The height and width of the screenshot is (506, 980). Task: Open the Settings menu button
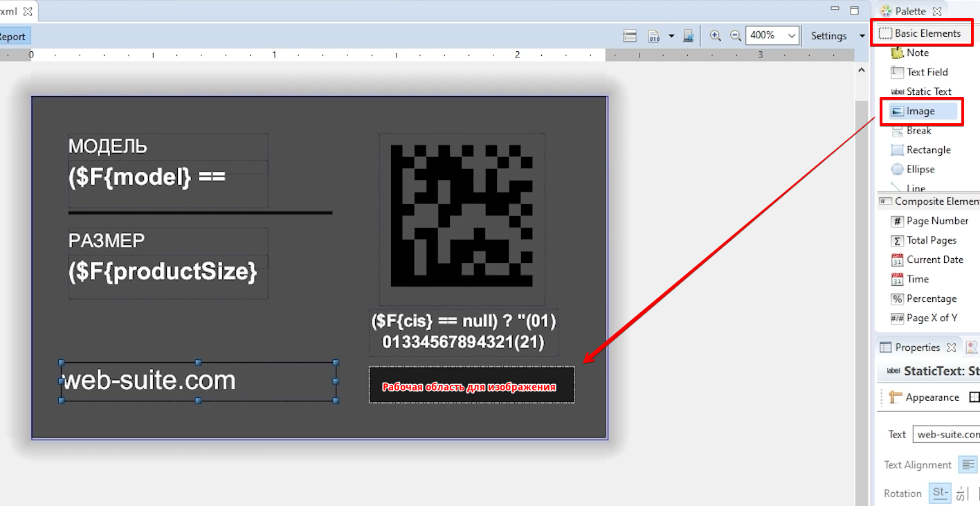pyautogui.click(x=828, y=36)
